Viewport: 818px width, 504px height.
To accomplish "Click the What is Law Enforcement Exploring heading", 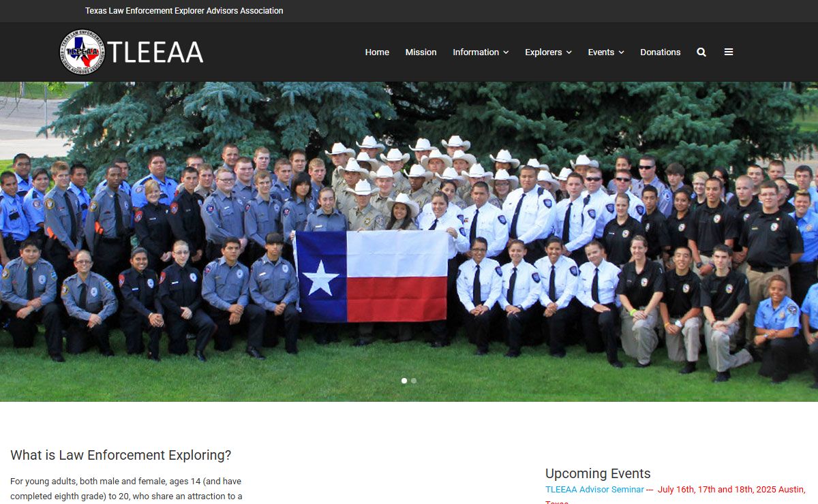I will [121, 455].
